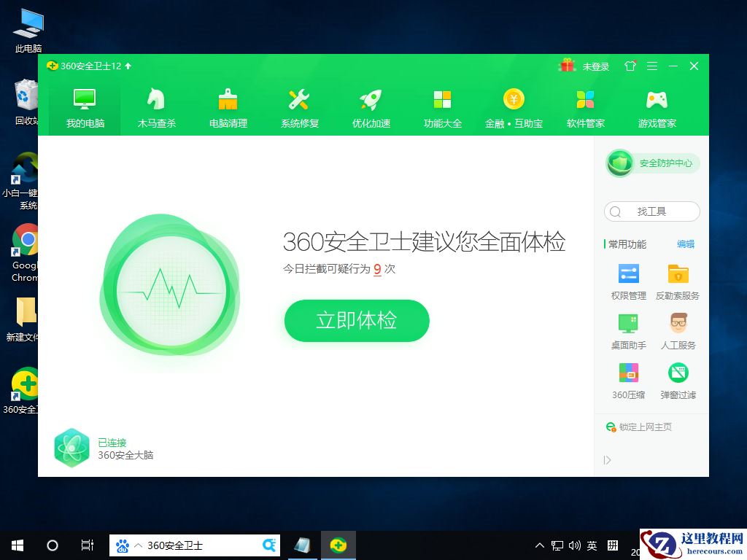Screen dimensions: 747x560
Task: Open the 功能大全 feature center
Action: coord(442,106)
